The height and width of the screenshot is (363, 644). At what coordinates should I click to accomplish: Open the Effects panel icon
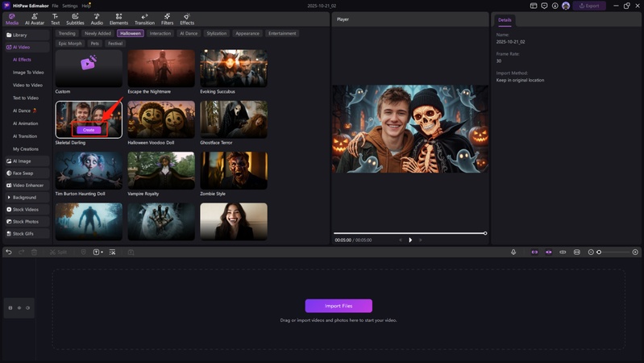click(187, 19)
